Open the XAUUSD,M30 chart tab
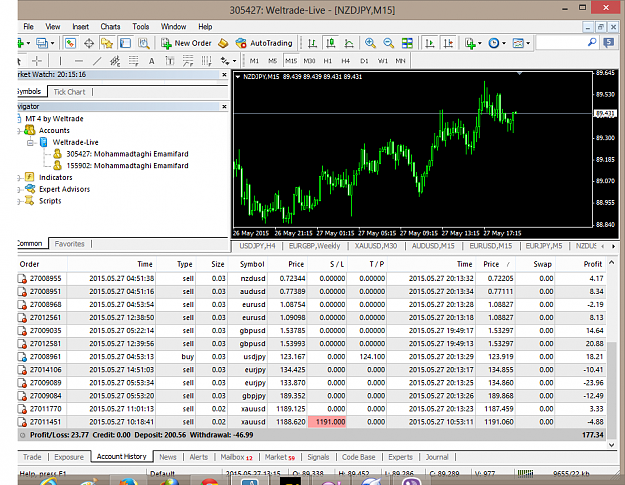Image resolution: width=625 pixels, height=485 pixels. click(x=376, y=246)
